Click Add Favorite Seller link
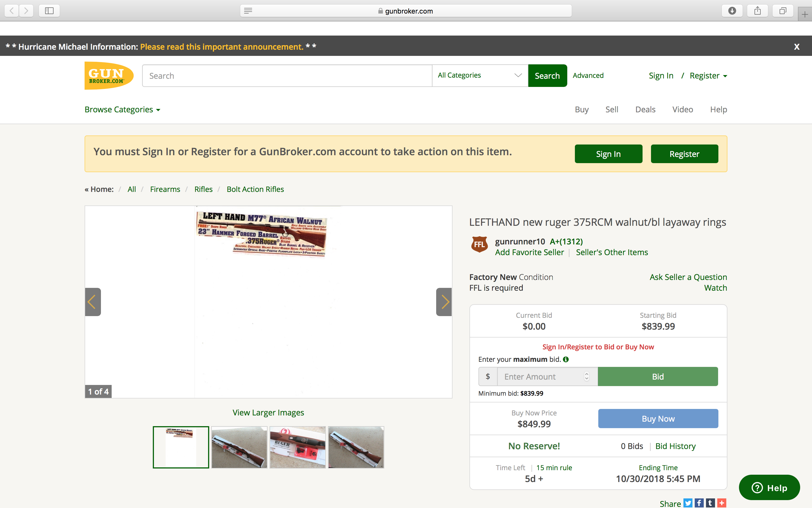 [x=529, y=252]
